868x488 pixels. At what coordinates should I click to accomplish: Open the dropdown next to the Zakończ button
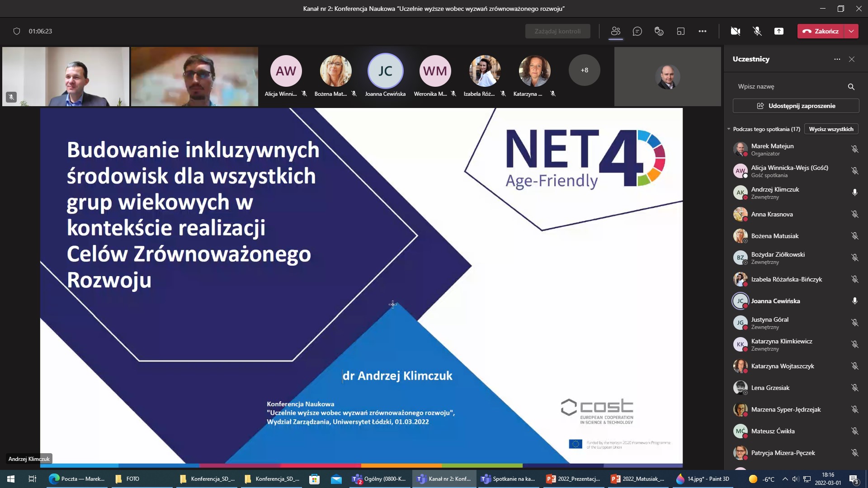(852, 31)
